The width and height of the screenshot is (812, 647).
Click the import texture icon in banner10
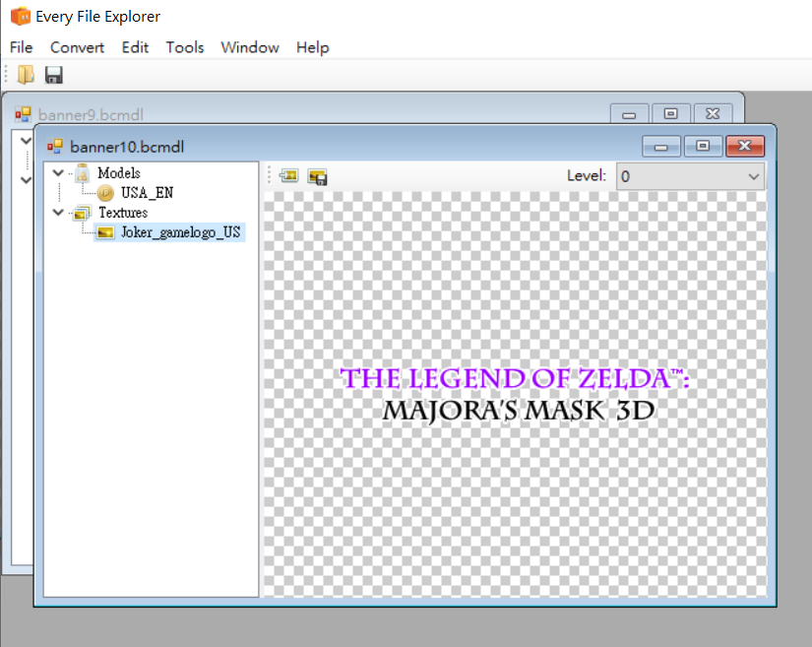[x=289, y=176]
